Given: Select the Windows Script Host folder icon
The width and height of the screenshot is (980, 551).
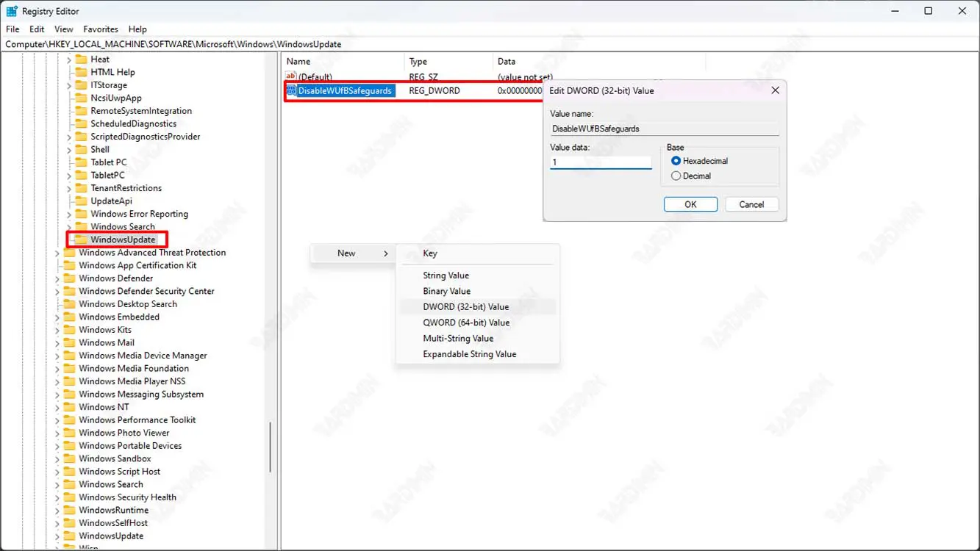Looking at the screenshot, I should [69, 472].
